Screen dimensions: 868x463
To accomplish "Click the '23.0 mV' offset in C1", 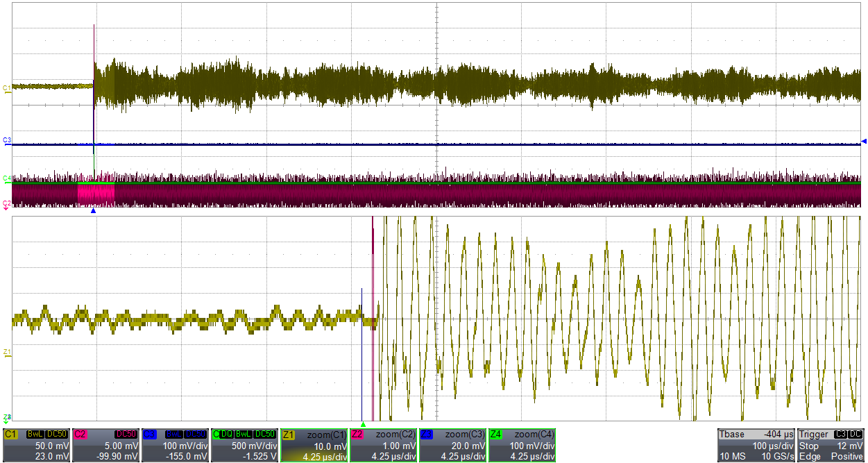I will click(53, 456).
